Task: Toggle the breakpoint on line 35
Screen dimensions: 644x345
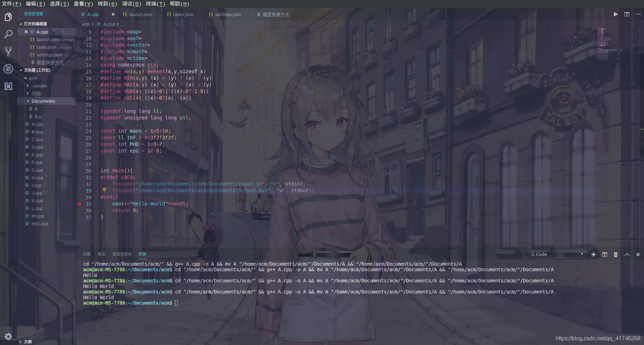Action: pyautogui.click(x=79, y=204)
